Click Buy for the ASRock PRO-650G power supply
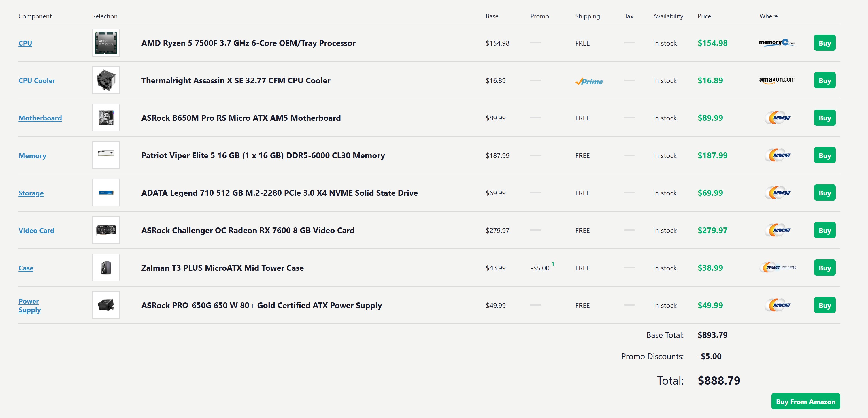The width and height of the screenshot is (868, 418). click(824, 305)
